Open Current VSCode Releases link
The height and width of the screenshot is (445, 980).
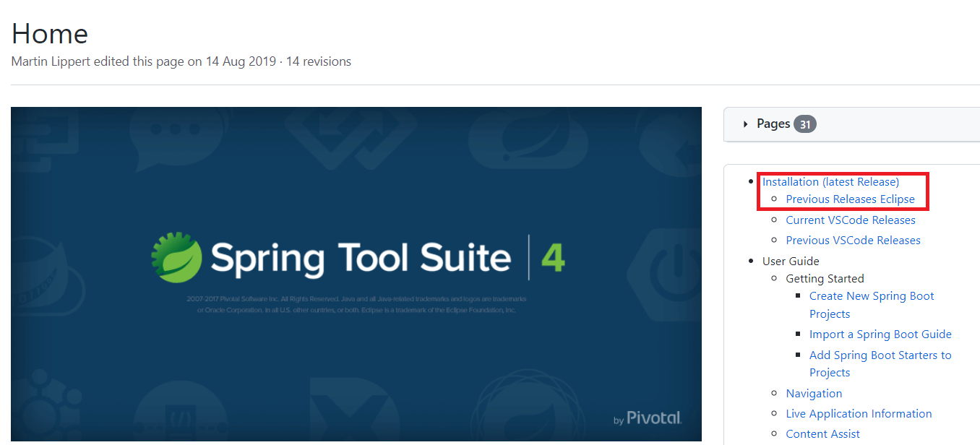coord(851,220)
